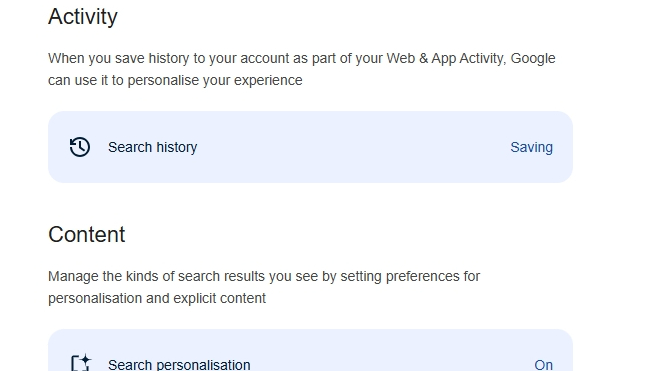Click empty middle area of Search history card
This screenshot has height=371, width=659.
pos(353,147)
